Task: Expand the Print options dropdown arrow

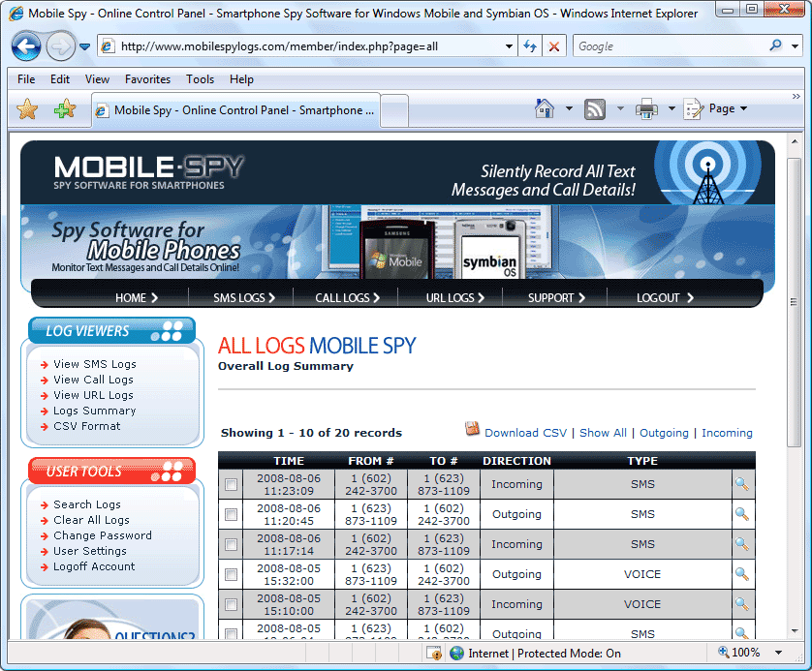Action: (x=671, y=108)
